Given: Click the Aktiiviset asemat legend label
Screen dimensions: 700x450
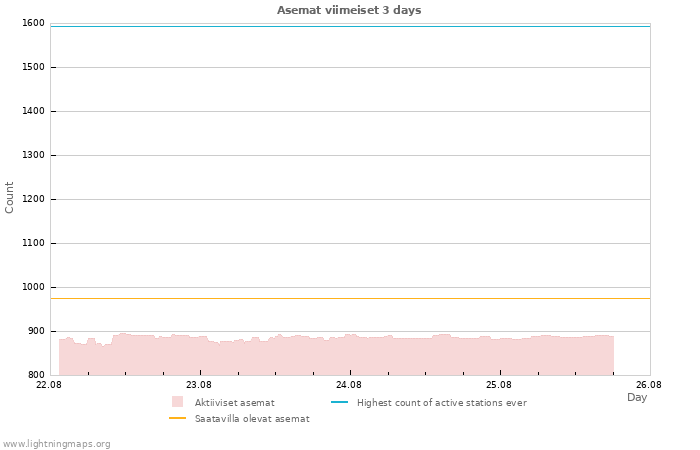Looking at the screenshot, I should point(234,403).
